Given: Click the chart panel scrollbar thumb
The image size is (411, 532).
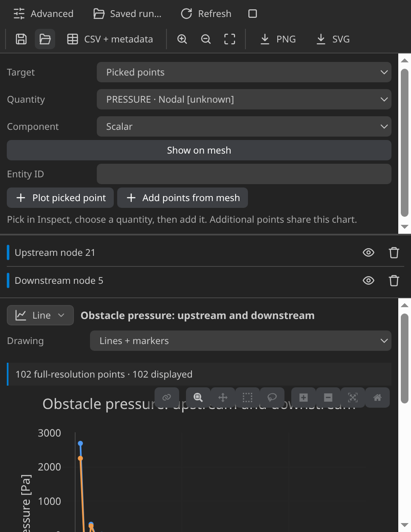Looking at the screenshot, I should (405, 358).
